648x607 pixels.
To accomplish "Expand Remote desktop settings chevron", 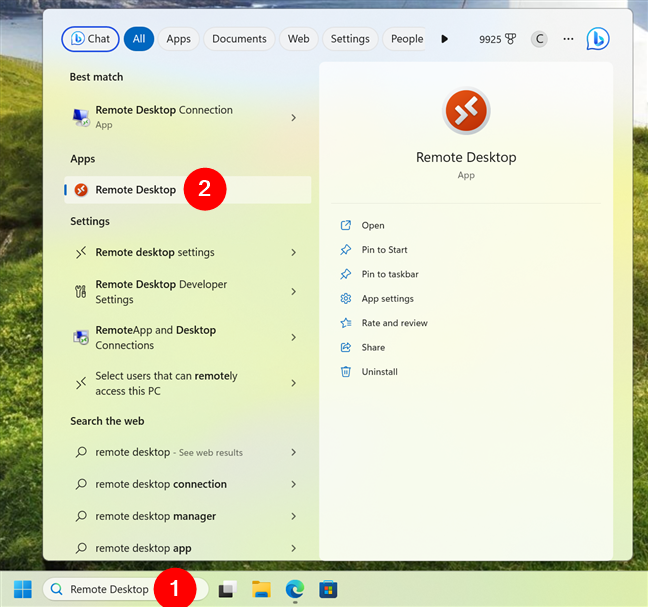I will pyautogui.click(x=293, y=252).
